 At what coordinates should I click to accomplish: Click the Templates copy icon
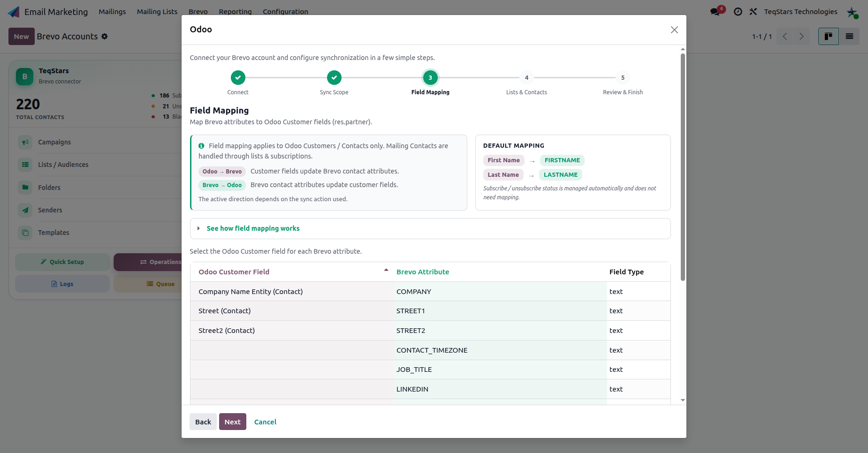pos(25,233)
